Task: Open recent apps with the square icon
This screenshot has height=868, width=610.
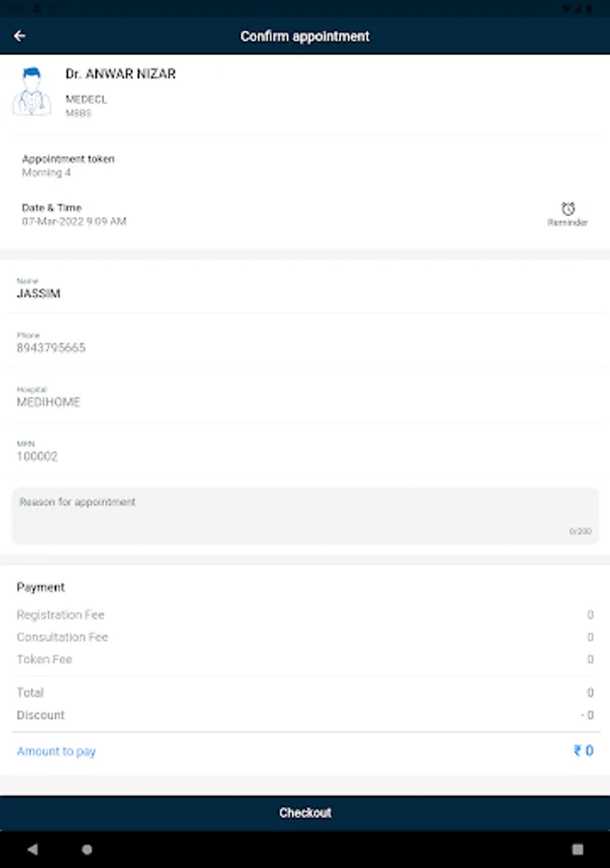Action: click(577, 850)
